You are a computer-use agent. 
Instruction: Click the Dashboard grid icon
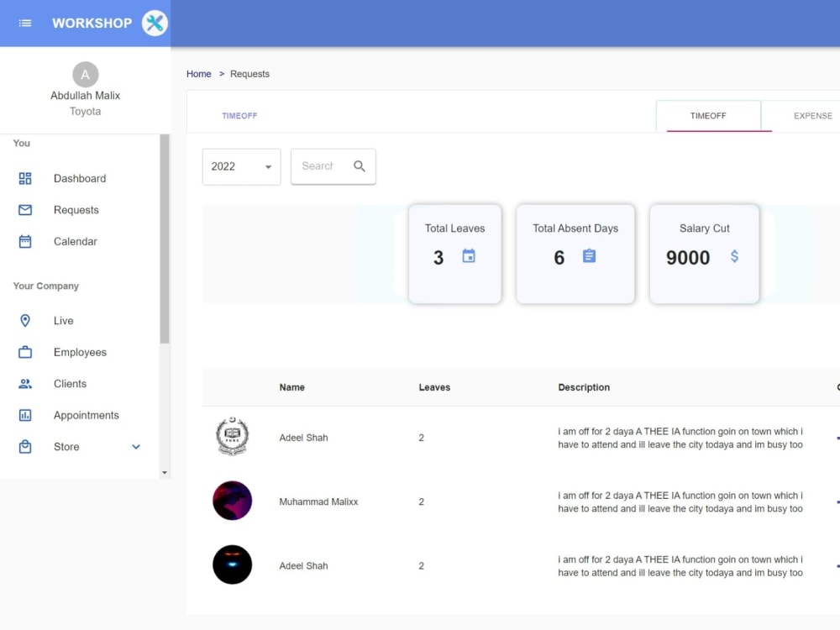[25, 178]
